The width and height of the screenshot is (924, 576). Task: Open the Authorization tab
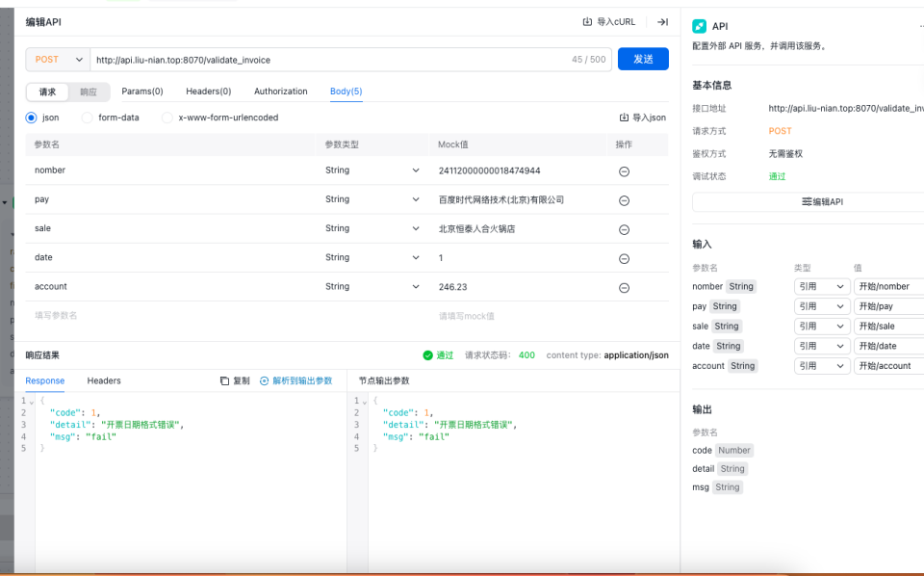(x=280, y=92)
